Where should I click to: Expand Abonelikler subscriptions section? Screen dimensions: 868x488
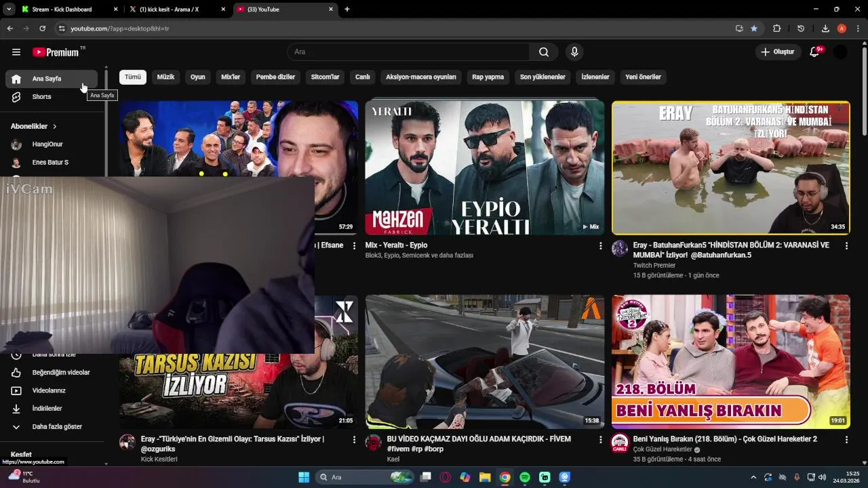(34, 127)
